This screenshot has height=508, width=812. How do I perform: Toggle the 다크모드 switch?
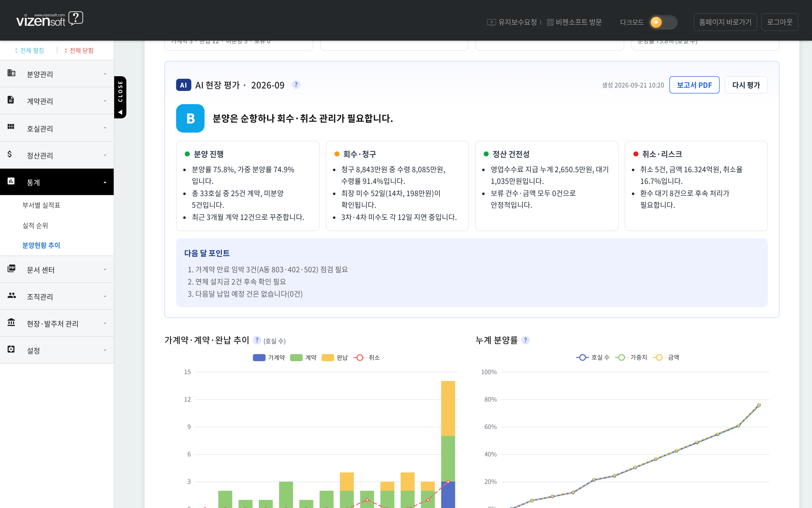point(663,22)
